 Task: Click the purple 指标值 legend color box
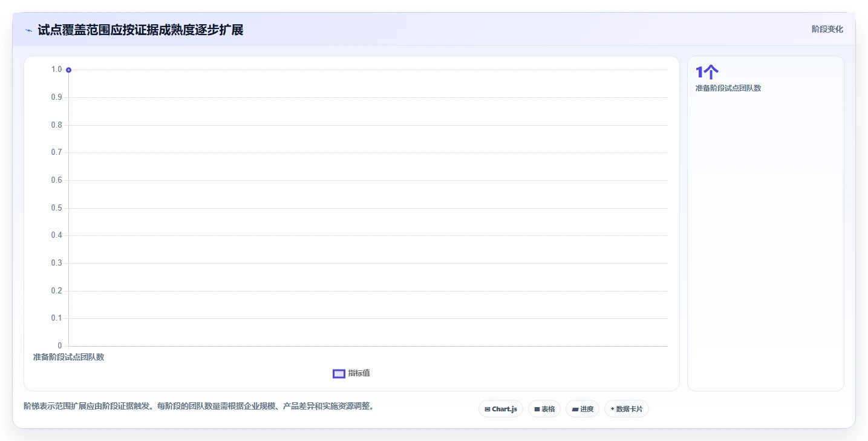pos(339,374)
